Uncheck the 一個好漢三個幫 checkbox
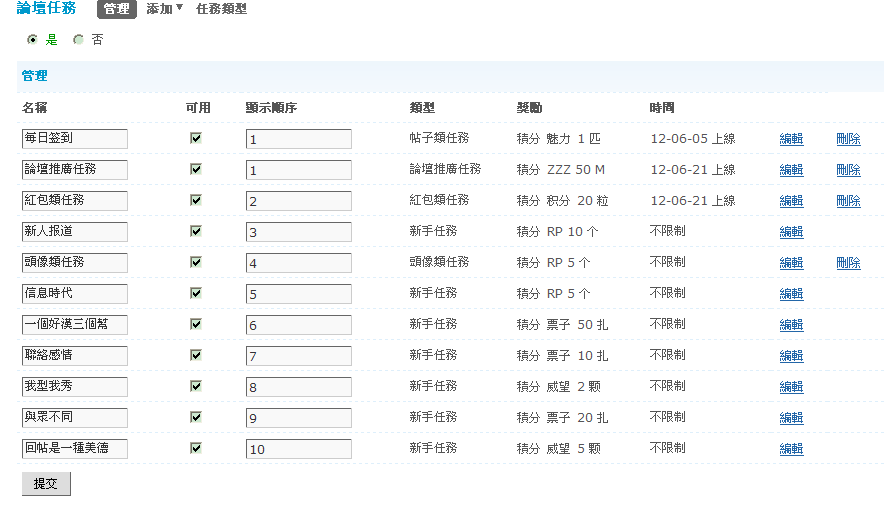Screen dimensions: 891x506 click(196, 324)
